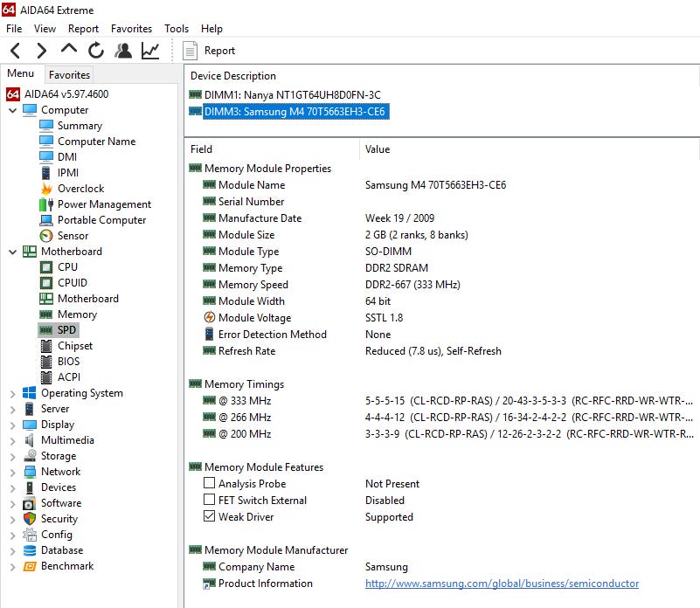Image resolution: width=700 pixels, height=608 pixels.
Task: Click the Software disc icon
Action: click(30, 503)
